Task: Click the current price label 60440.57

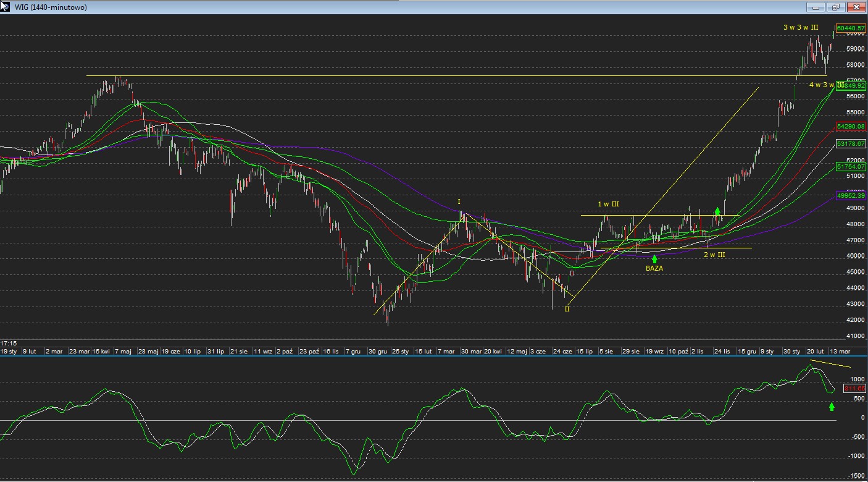Action: pos(851,28)
